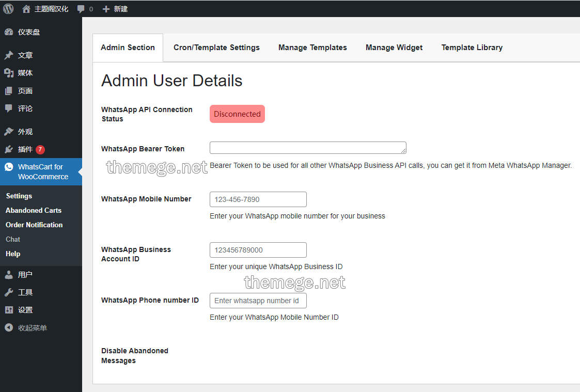
Task: Click the WhatsCart WhatsApp icon
Action: tap(9, 167)
